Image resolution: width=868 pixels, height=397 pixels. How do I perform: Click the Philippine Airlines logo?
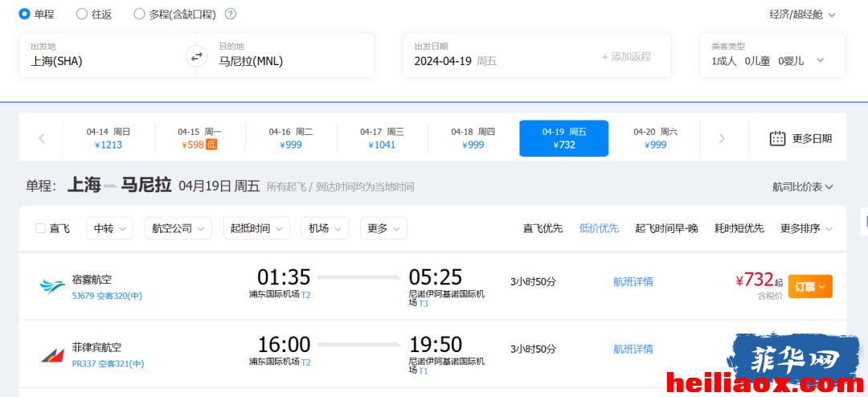(x=52, y=355)
